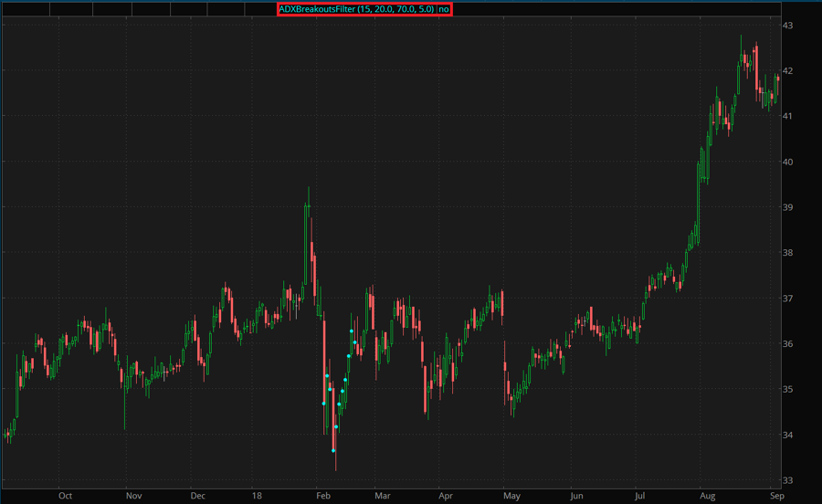The image size is (822, 504).
Task: Click the 18 year label on the time axis
Action: tap(257, 496)
